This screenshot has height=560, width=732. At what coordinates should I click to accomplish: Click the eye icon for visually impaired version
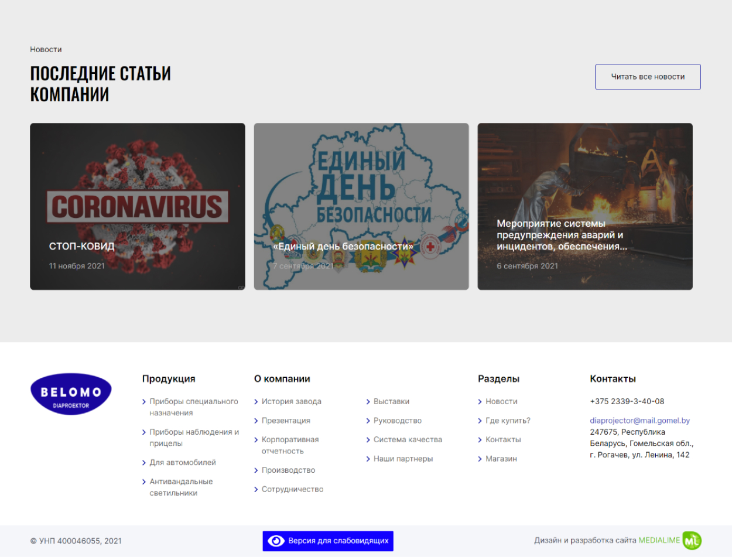coord(276,541)
